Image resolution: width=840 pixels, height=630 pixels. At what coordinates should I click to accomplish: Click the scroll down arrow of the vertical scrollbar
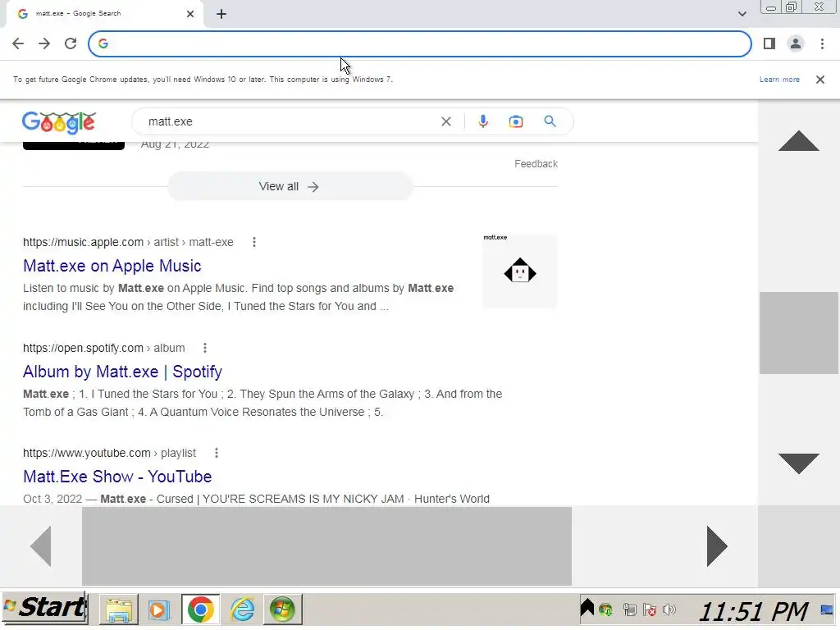pos(798,463)
